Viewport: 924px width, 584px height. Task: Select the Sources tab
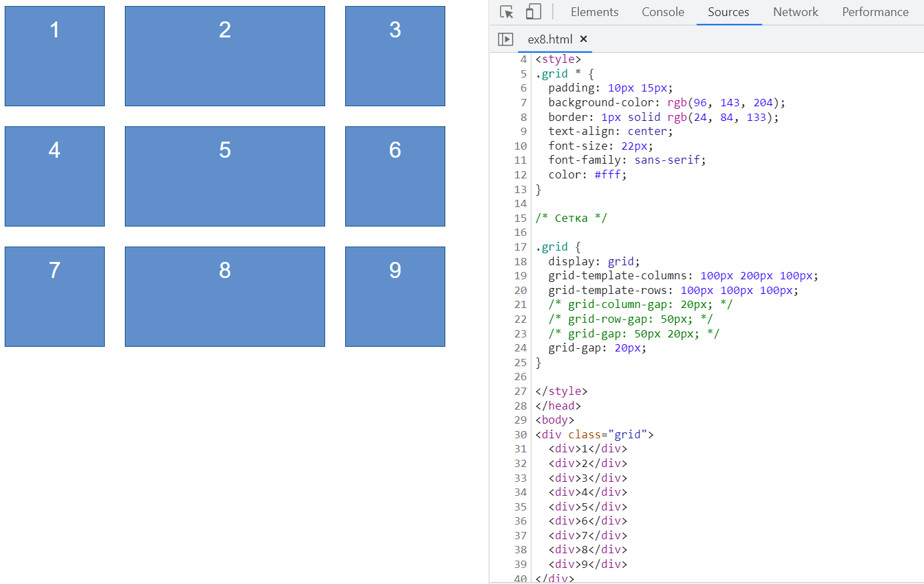click(728, 12)
